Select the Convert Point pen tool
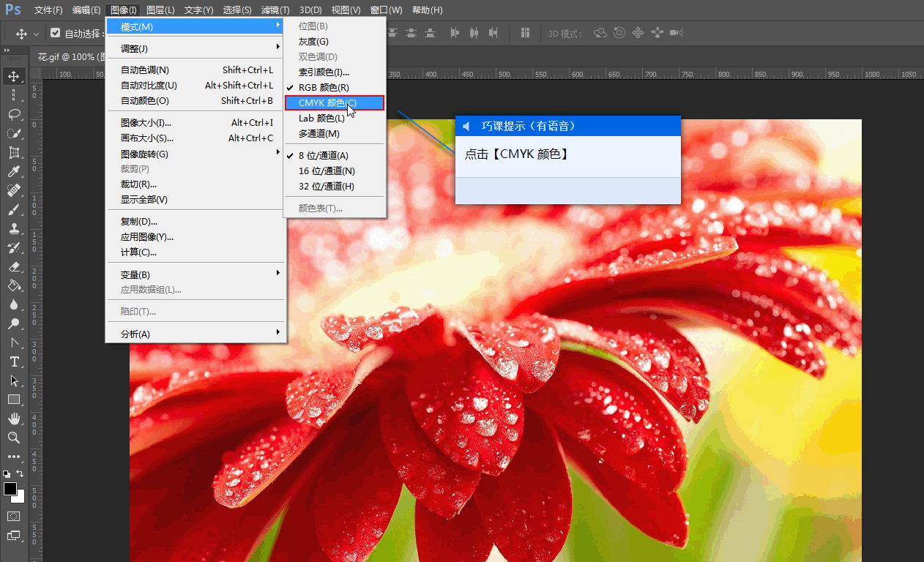 pos(14,342)
